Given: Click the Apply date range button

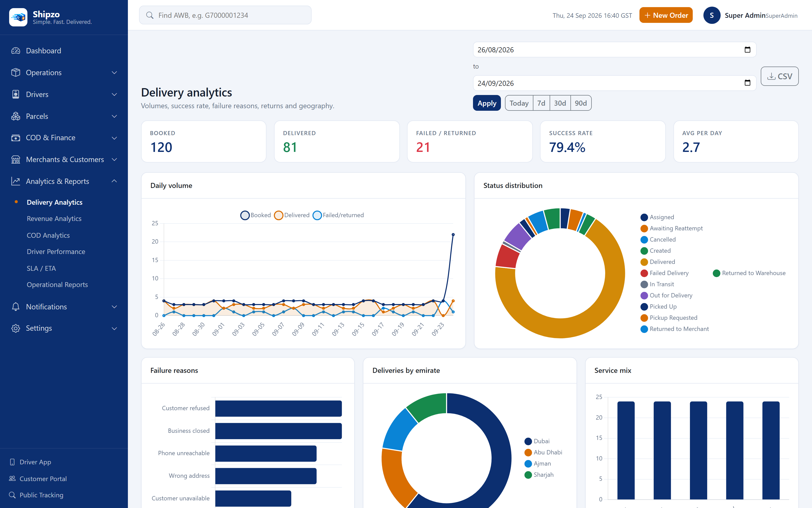Looking at the screenshot, I should tap(487, 103).
